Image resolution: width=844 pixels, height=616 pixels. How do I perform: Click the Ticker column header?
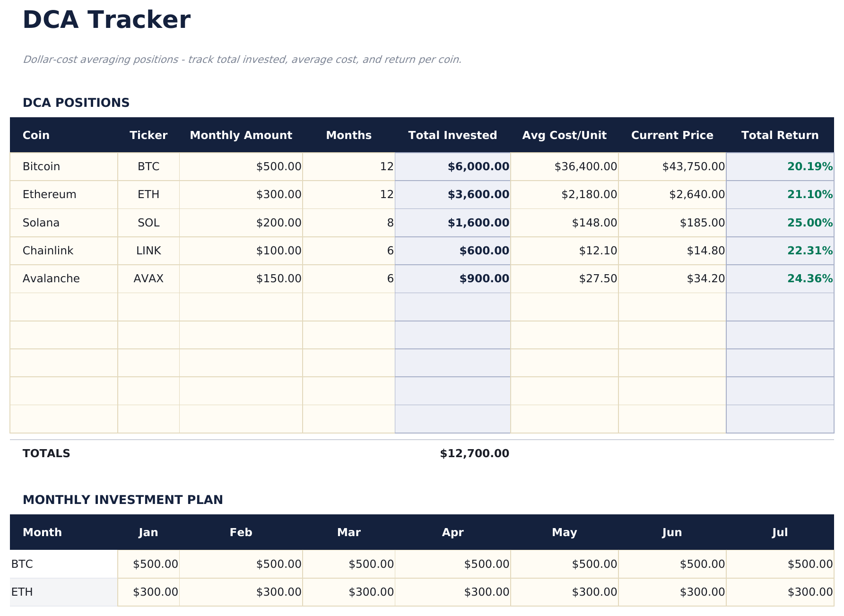point(148,135)
